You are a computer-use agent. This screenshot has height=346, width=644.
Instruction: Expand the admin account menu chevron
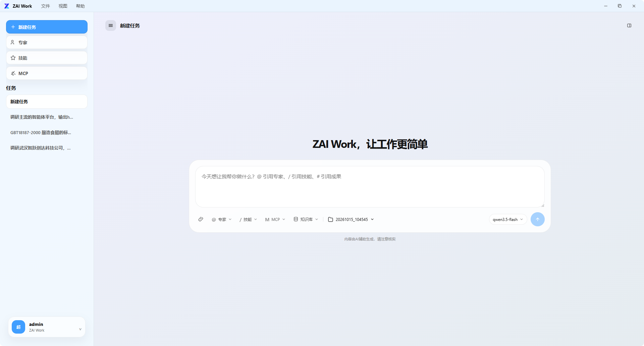tap(80, 329)
